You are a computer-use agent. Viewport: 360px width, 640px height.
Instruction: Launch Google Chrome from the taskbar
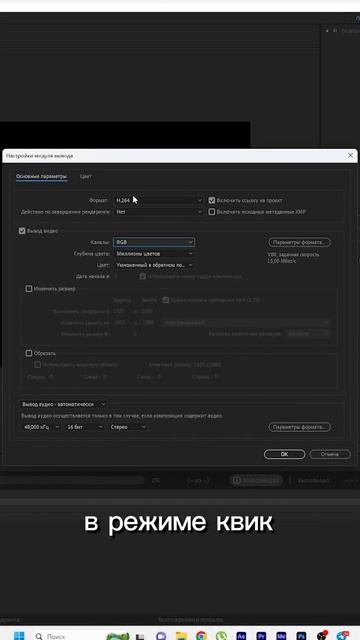(201, 636)
